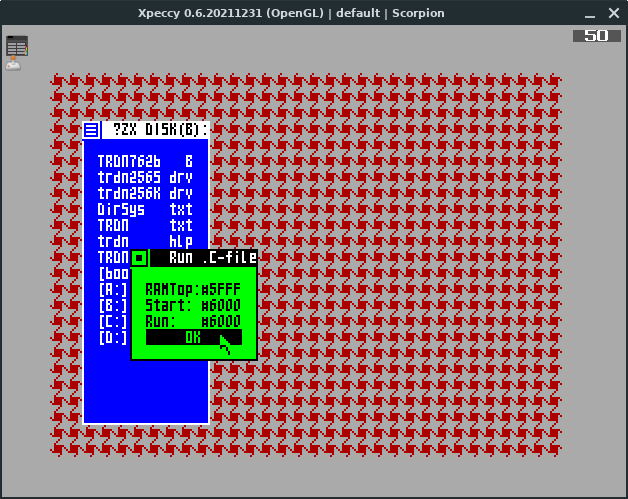Click the Start #6000 address field
This screenshot has height=499, width=628.
pos(221,306)
